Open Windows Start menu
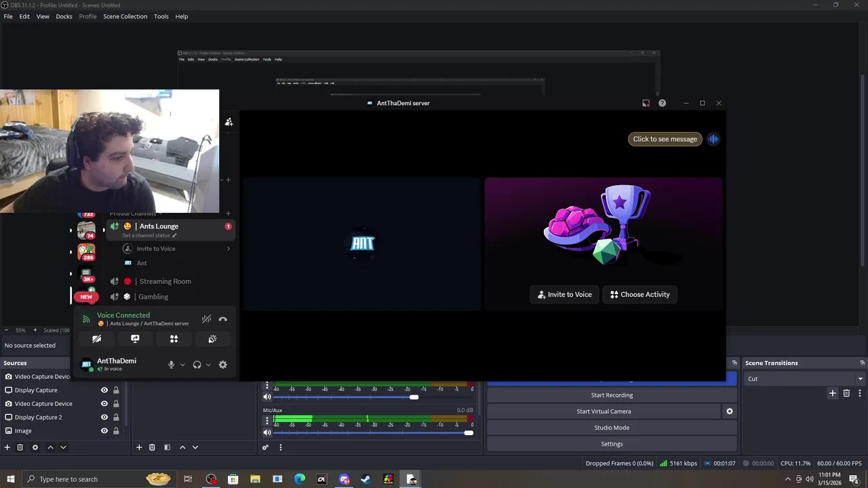This screenshot has height=488, width=868. (x=10, y=479)
